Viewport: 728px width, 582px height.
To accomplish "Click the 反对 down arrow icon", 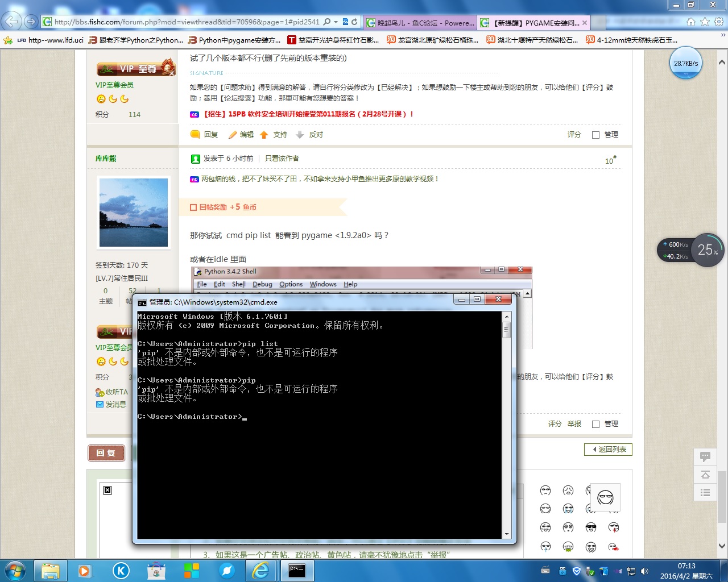I will click(x=300, y=135).
